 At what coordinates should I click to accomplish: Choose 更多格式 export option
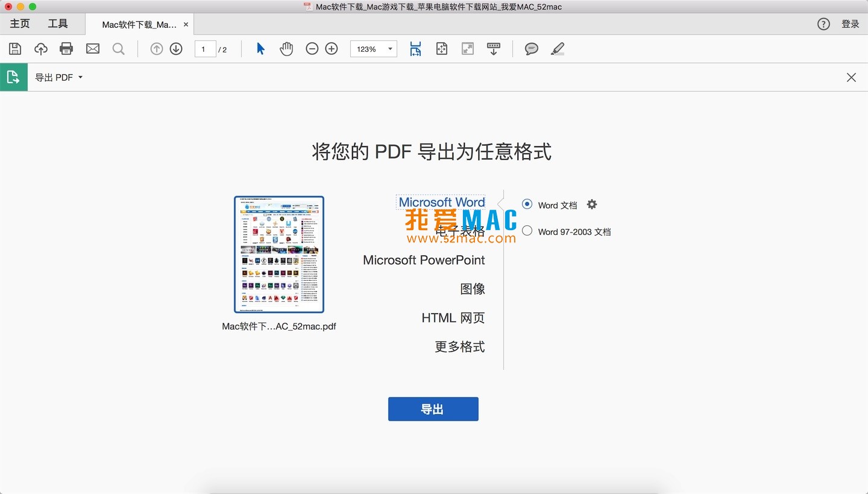(x=460, y=347)
